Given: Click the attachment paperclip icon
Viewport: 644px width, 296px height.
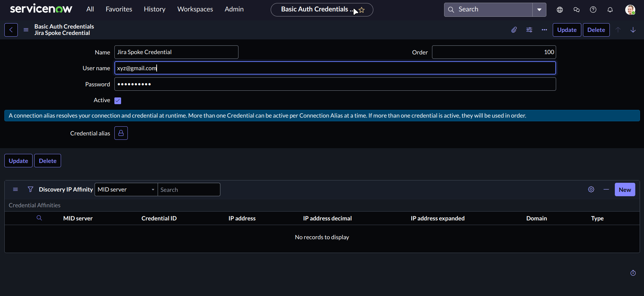Looking at the screenshot, I should click(514, 30).
